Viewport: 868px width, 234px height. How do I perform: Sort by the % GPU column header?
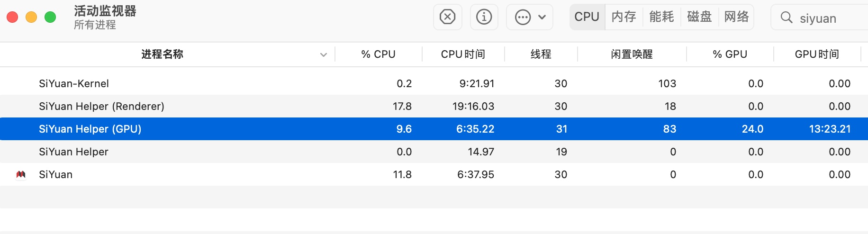[730, 54]
